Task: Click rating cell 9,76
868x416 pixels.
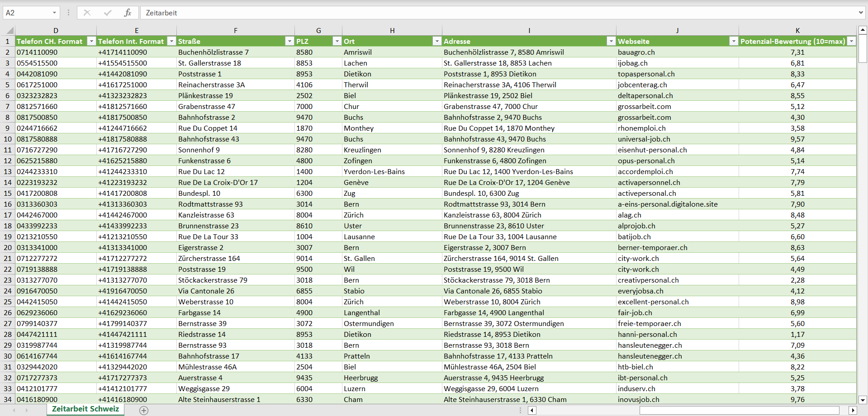Action: coord(797,399)
